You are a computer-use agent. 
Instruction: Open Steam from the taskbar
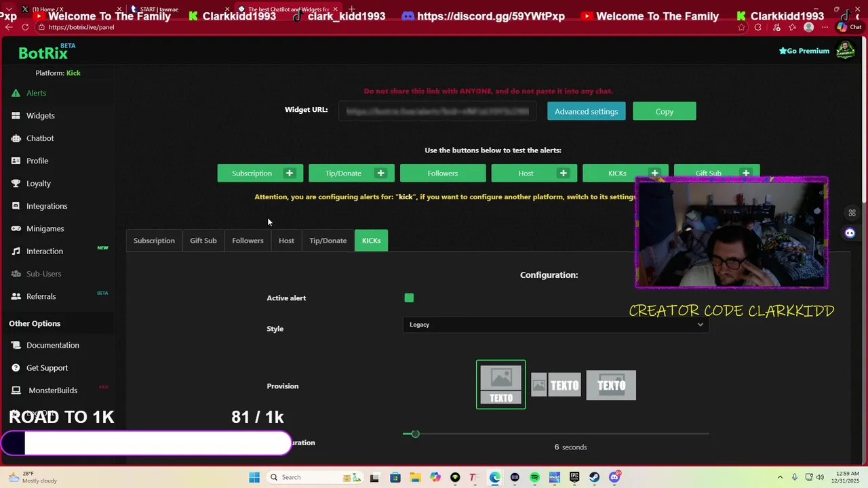(595, 477)
